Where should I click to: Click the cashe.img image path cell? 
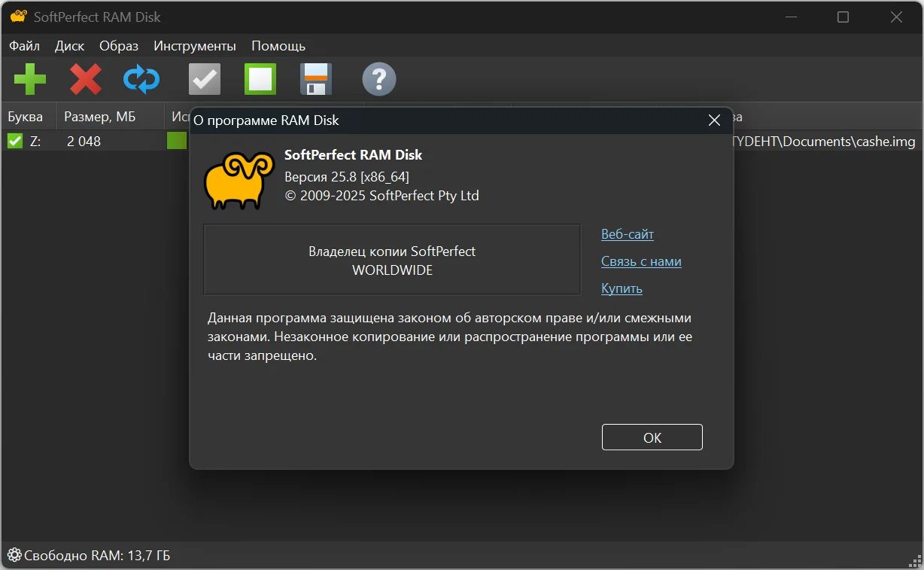pyautogui.click(x=823, y=141)
